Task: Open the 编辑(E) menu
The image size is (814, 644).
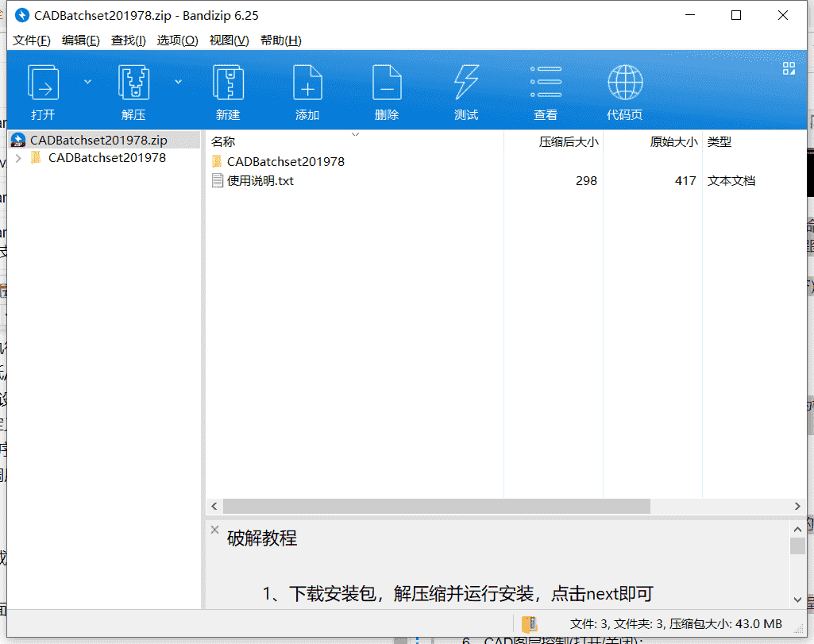Action: tap(80, 40)
